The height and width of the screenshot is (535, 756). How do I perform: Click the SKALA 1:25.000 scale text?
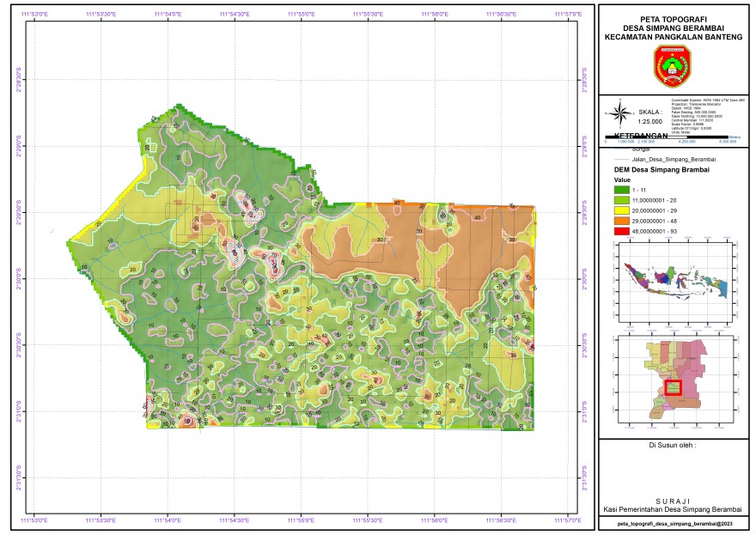(650, 117)
